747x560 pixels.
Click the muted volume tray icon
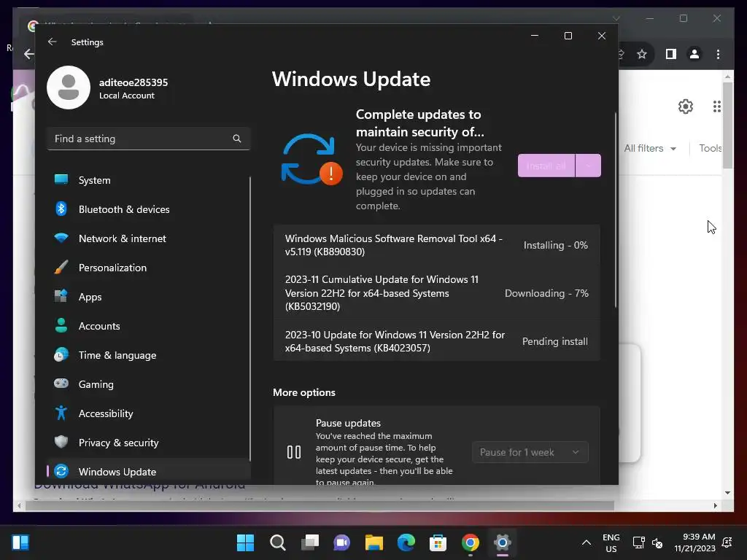click(657, 542)
